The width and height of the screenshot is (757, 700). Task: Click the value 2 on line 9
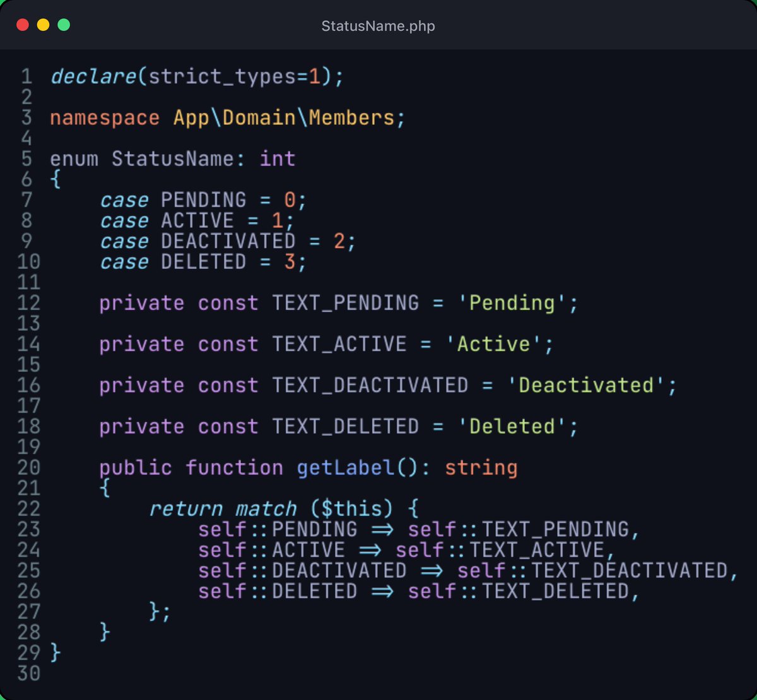click(x=339, y=242)
